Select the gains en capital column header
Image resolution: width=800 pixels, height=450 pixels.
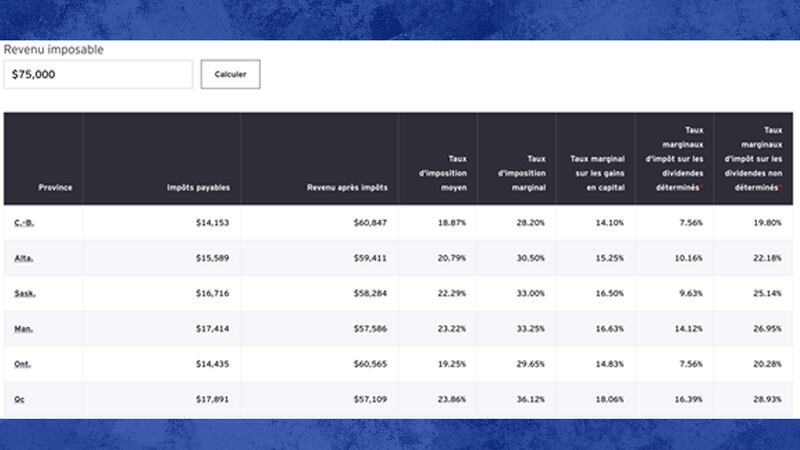pyautogui.click(x=598, y=172)
